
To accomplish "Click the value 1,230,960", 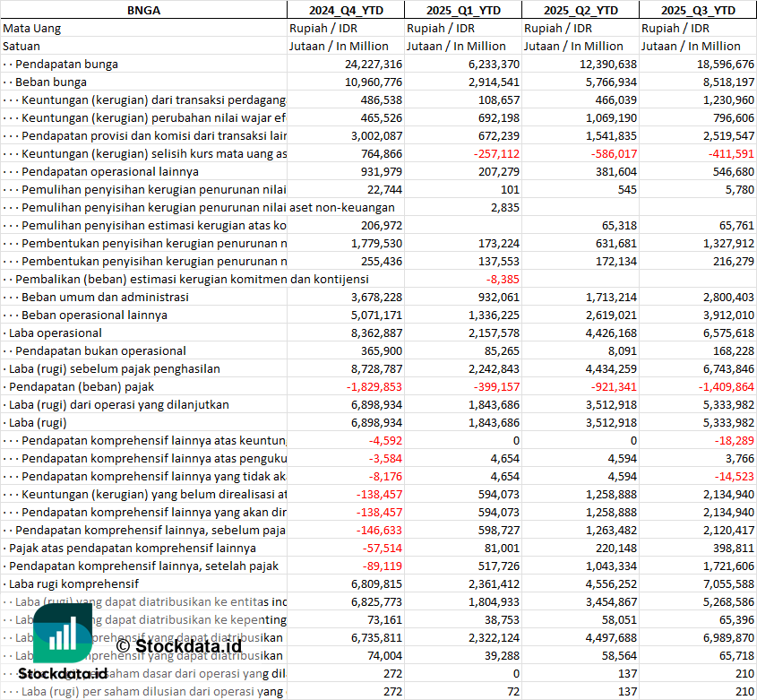I will (728, 99).
